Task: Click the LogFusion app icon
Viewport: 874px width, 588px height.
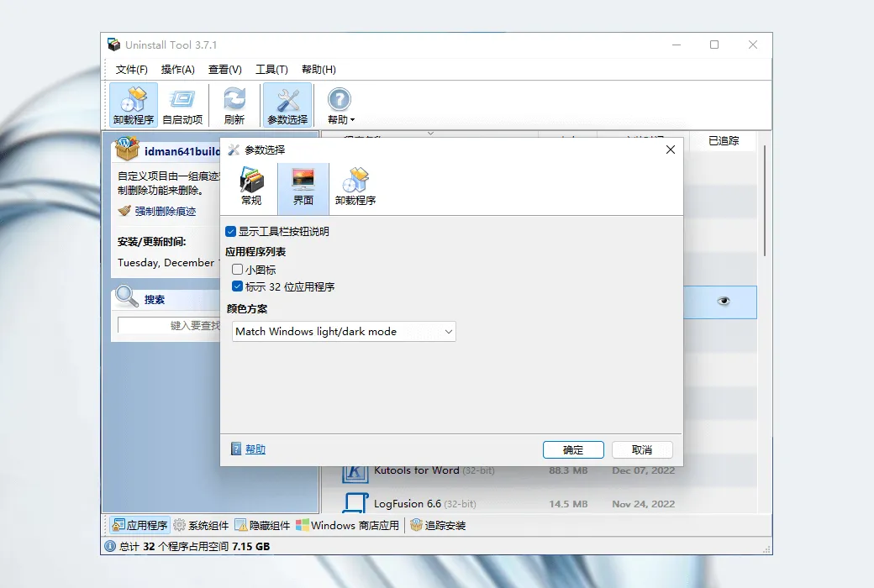Action: click(x=355, y=502)
